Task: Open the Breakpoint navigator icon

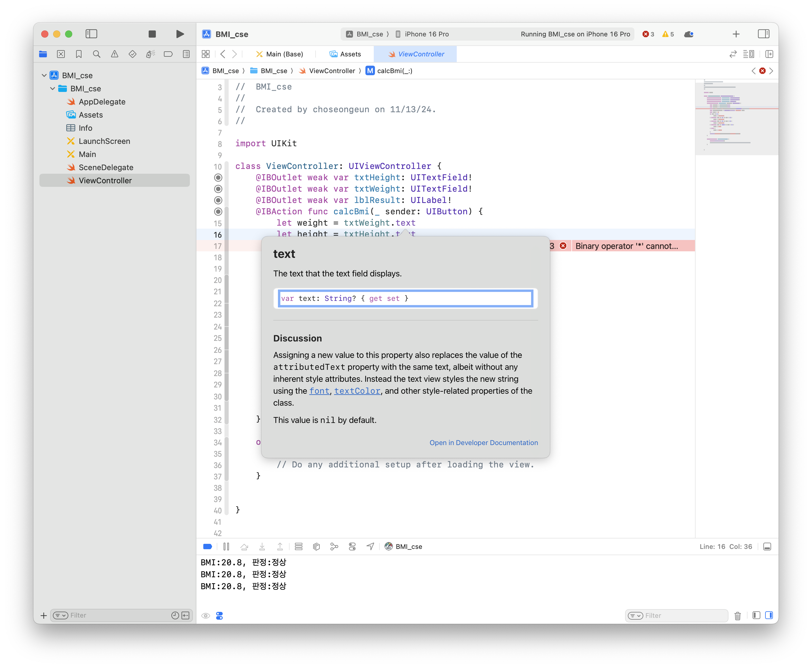Action: pos(168,54)
